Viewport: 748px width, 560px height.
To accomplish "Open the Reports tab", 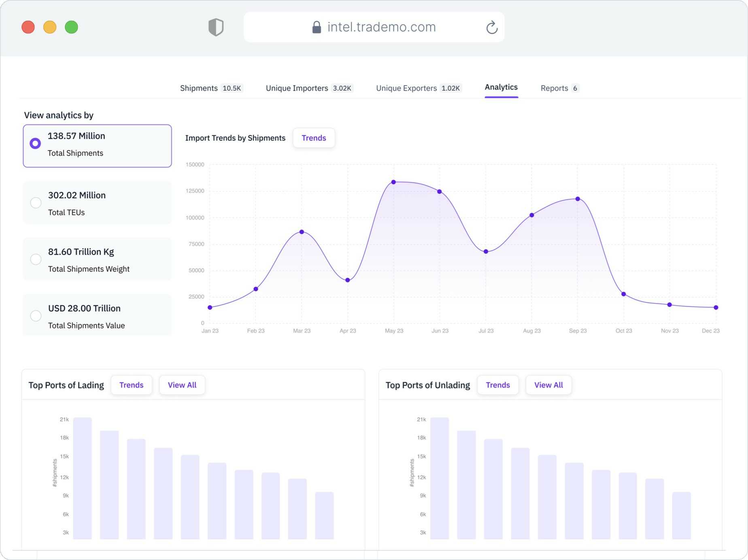I will 555,88.
